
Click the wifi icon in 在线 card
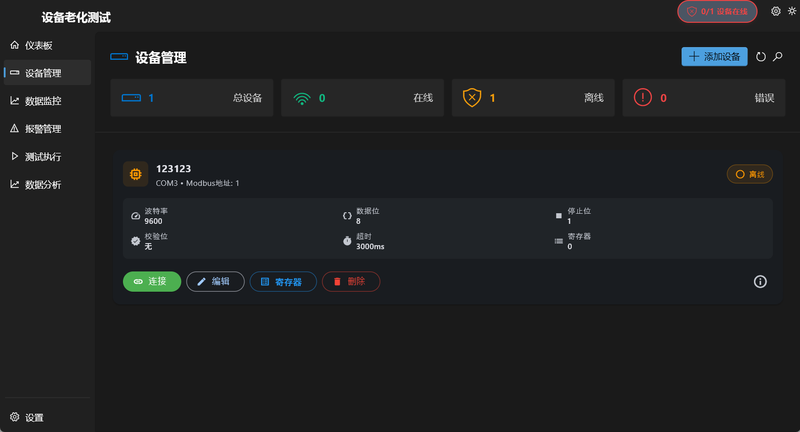point(302,98)
